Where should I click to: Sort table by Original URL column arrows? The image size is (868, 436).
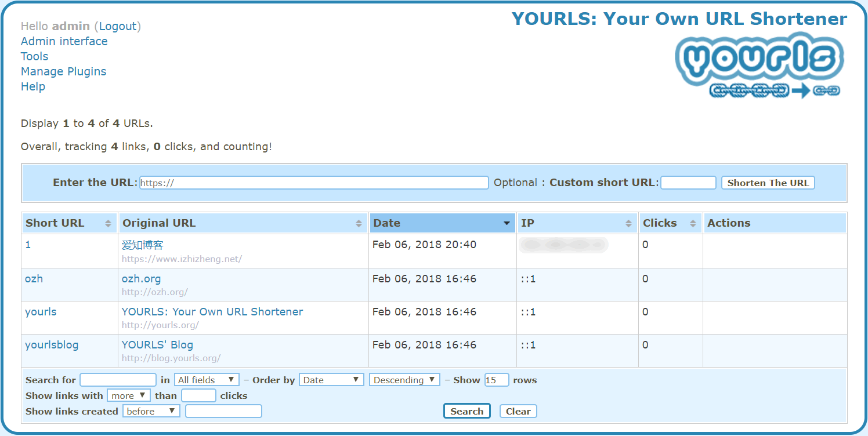[360, 224]
